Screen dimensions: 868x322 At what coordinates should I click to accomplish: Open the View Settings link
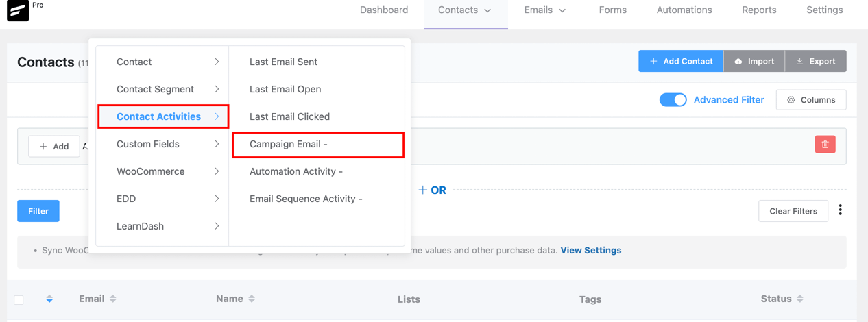pos(591,250)
